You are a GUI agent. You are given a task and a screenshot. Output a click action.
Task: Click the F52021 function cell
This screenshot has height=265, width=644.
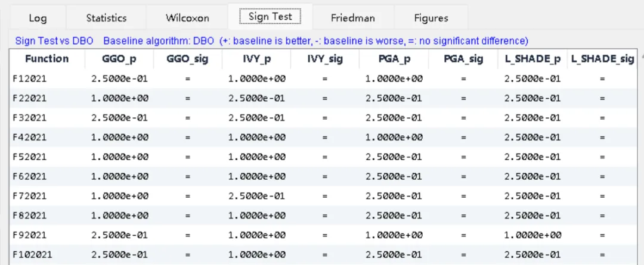[x=29, y=157]
